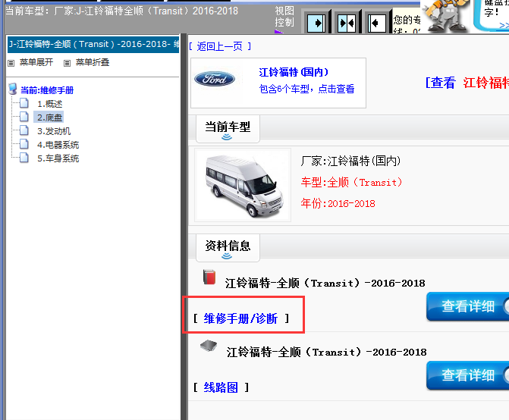Click the 菜单折叠 collapse icon

tap(67, 63)
